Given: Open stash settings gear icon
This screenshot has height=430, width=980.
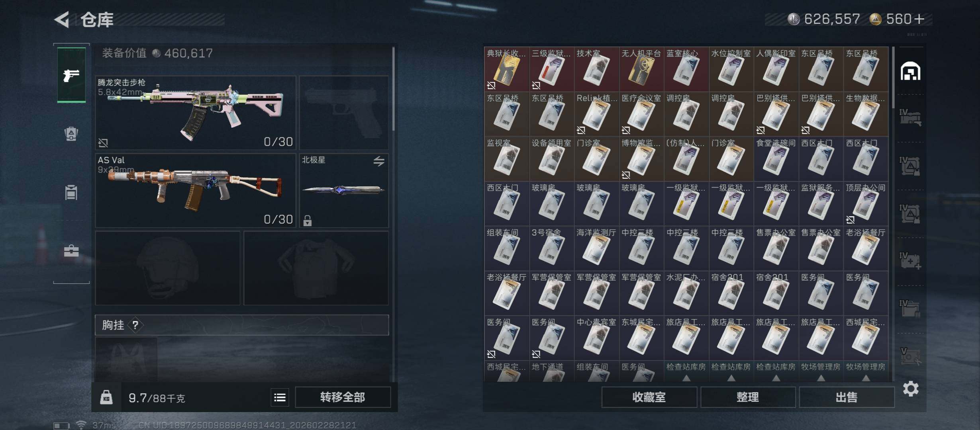Looking at the screenshot, I should pos(911,389).
